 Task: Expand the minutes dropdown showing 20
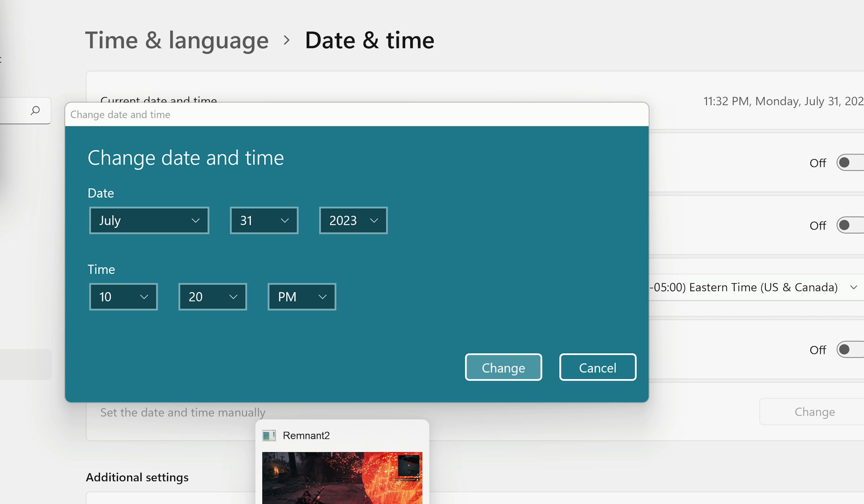212,297
